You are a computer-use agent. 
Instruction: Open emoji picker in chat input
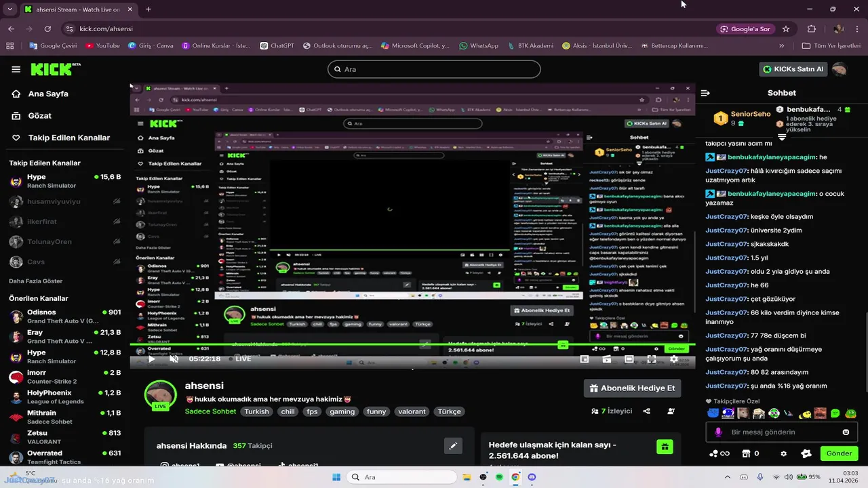(x=846, y=432)
